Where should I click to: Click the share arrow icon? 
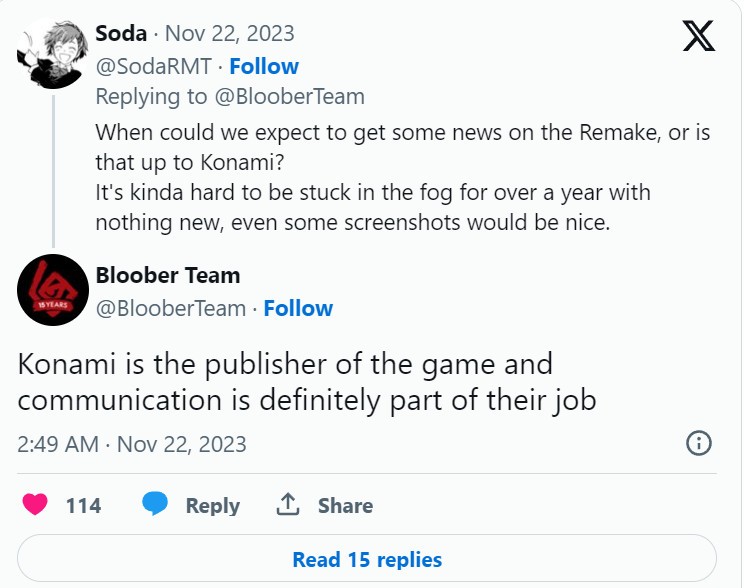288,505
